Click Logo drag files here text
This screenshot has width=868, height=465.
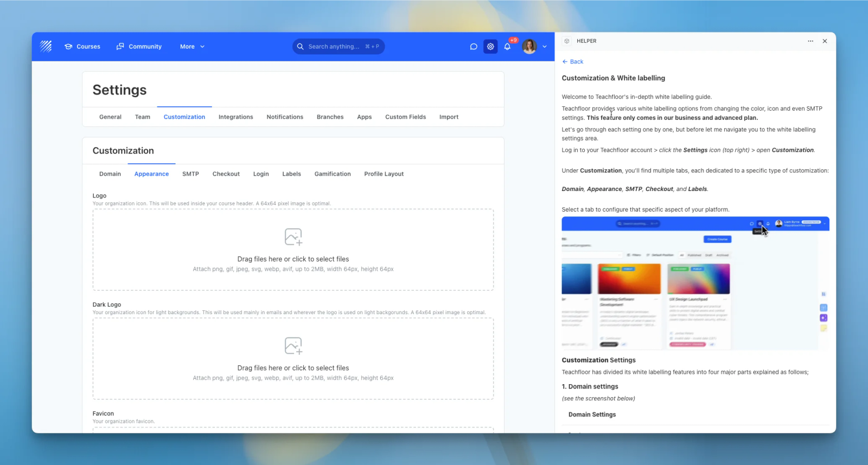click(x=293, y=259)
